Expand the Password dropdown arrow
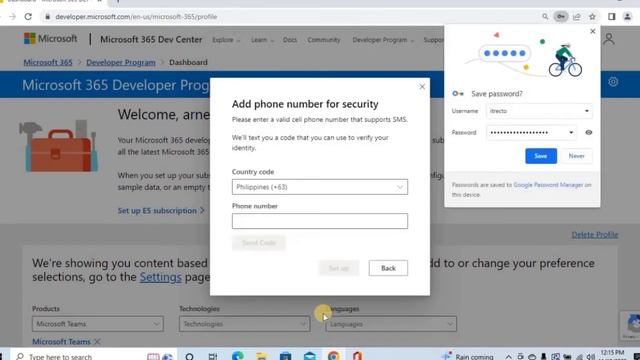640x360 pixels. click(571, 132)
